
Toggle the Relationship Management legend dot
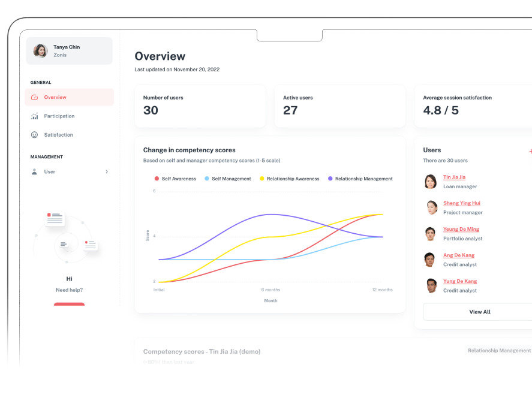click(x=330, y=179)
